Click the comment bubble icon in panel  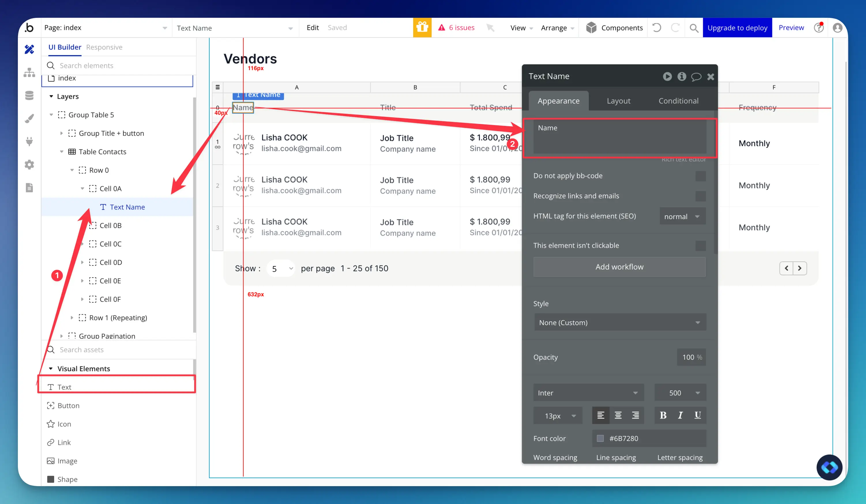point(696,77)
